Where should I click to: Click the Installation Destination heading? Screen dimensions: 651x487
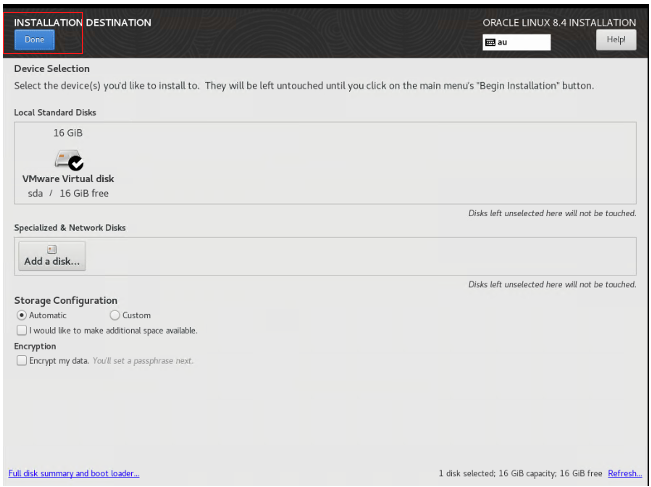coord(82,22)
